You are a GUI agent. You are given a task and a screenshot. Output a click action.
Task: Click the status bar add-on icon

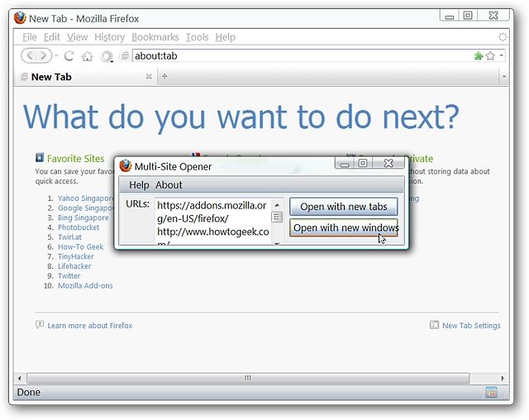click(x=491, y=393)
